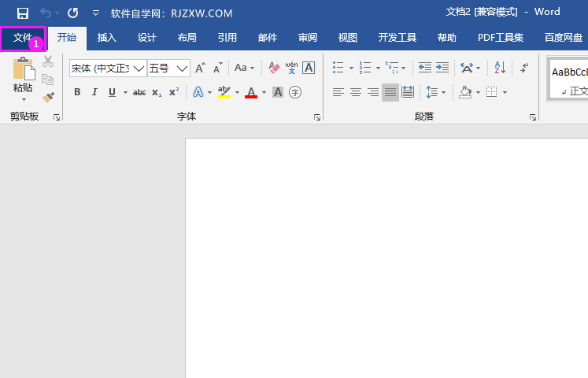This screenshot has height=378, width=588.
Task: Click the Increase Indent icon
Action: tap(442, 68)
